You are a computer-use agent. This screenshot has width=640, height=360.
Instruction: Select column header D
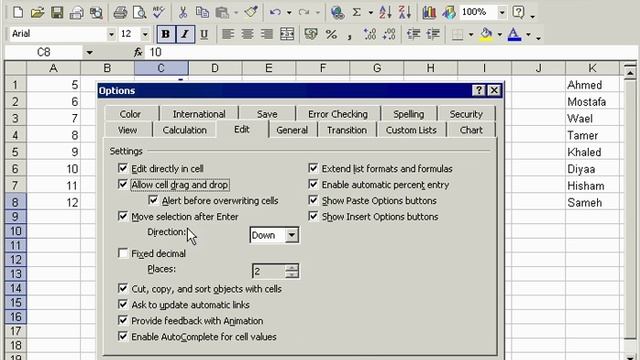click(x=215, y=68)
